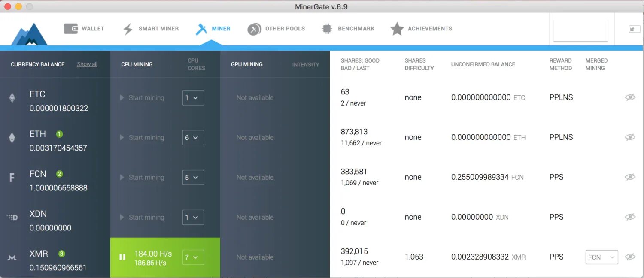Image resolution: width=644 pixels, height=278 pixels.
Task: Click the XMR good shares count 392,015
Action: 354,251
